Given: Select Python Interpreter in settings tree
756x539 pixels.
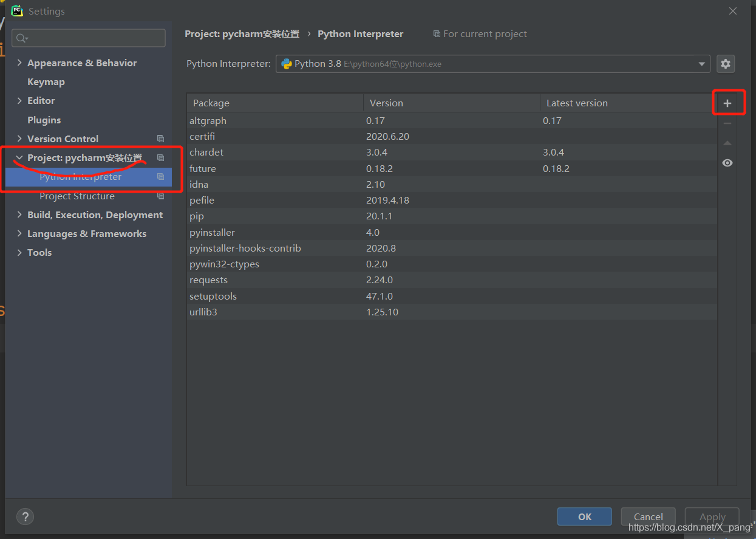Looking at the screenshot, I should pyautogui.click(x=89, y=177).
